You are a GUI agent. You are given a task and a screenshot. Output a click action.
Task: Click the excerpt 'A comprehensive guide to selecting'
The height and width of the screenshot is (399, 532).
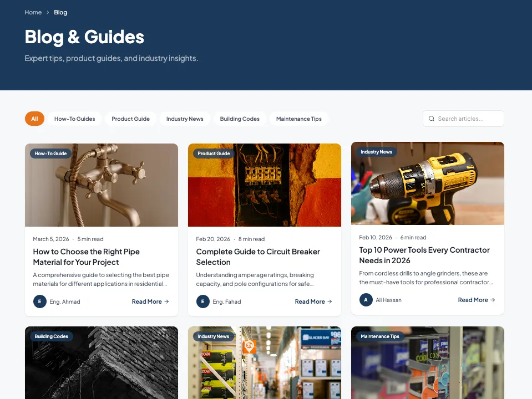(101, 279)
